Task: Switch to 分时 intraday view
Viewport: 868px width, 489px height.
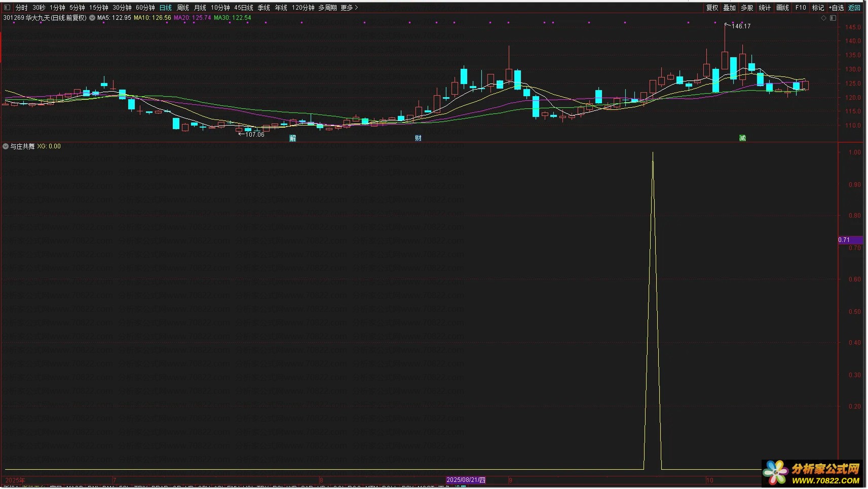Action: pos(22,8)
